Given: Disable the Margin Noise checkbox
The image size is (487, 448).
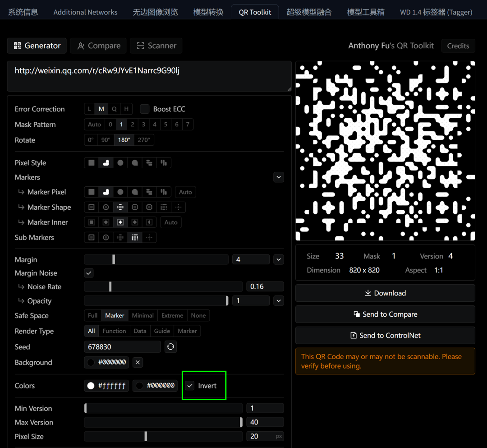Looking at the screenshot, I should point(88,273).
